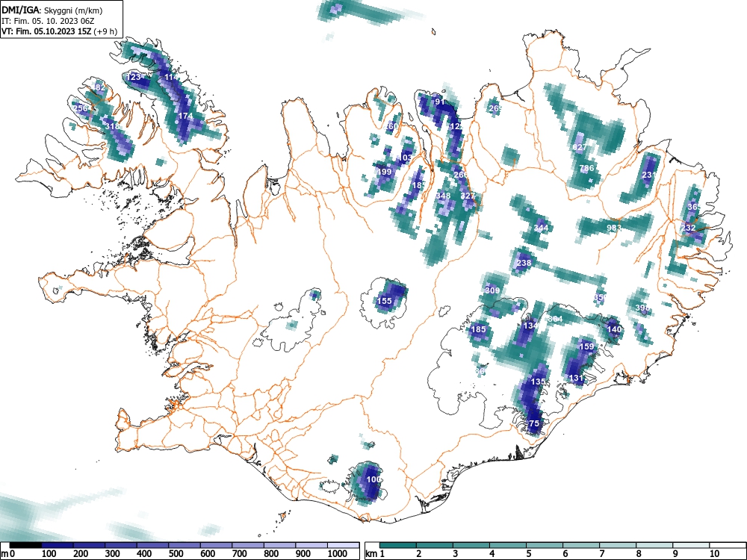This screenshot has height=560, width=747.
Task: Click the visibility value 123 in the Westfjords
Action: coord(134,77)
